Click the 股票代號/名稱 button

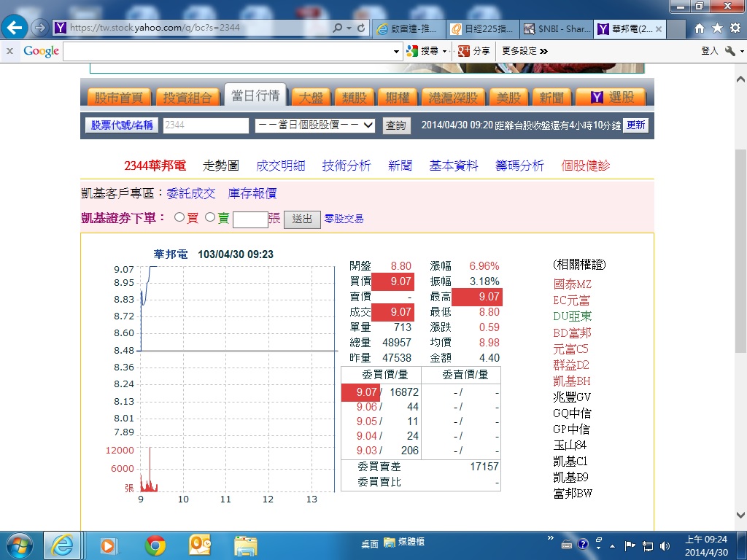(122, 125)
